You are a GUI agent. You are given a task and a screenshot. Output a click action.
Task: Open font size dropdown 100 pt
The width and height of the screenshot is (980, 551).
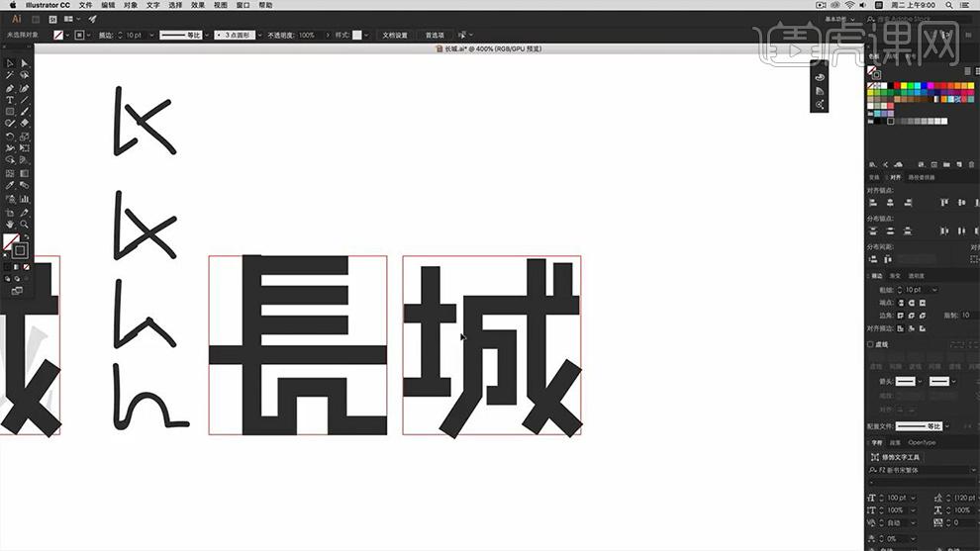tap(913, 498)
